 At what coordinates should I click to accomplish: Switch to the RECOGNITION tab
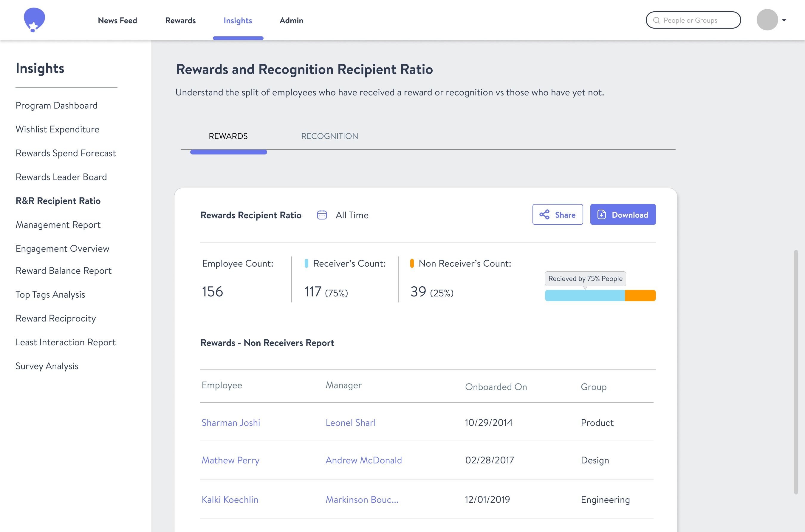329,136
